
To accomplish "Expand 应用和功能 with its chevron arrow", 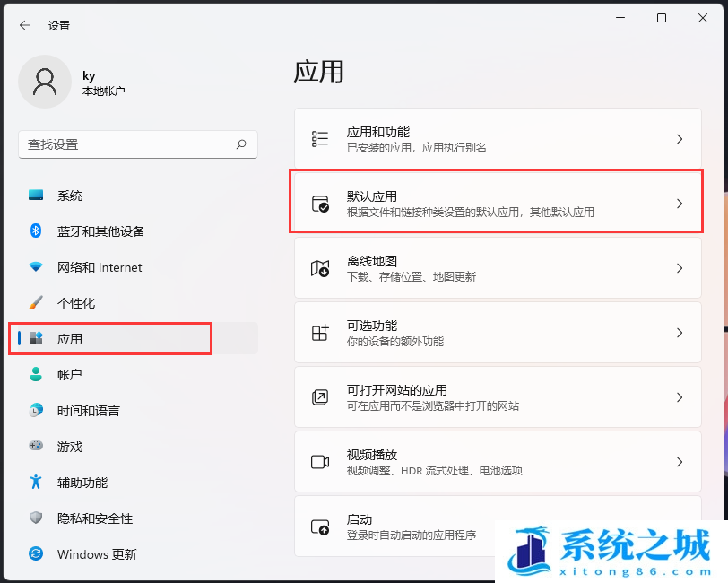I will point(680,139).
